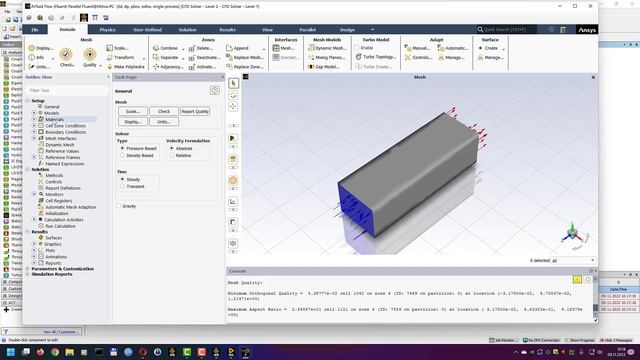Image resolution: width=640 pixels, height=360 pixels.
Task: Click the Display... button in the task page
Action: (x=133, y=122)
